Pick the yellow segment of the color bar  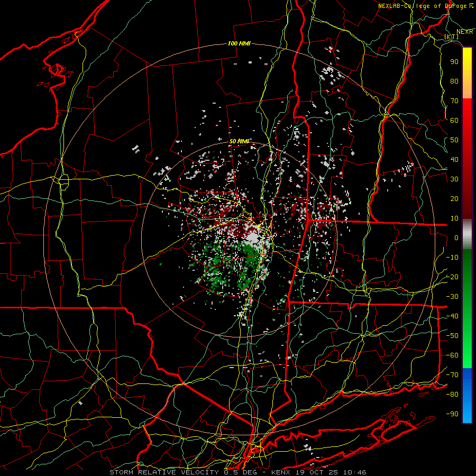[x=467, y=73]
